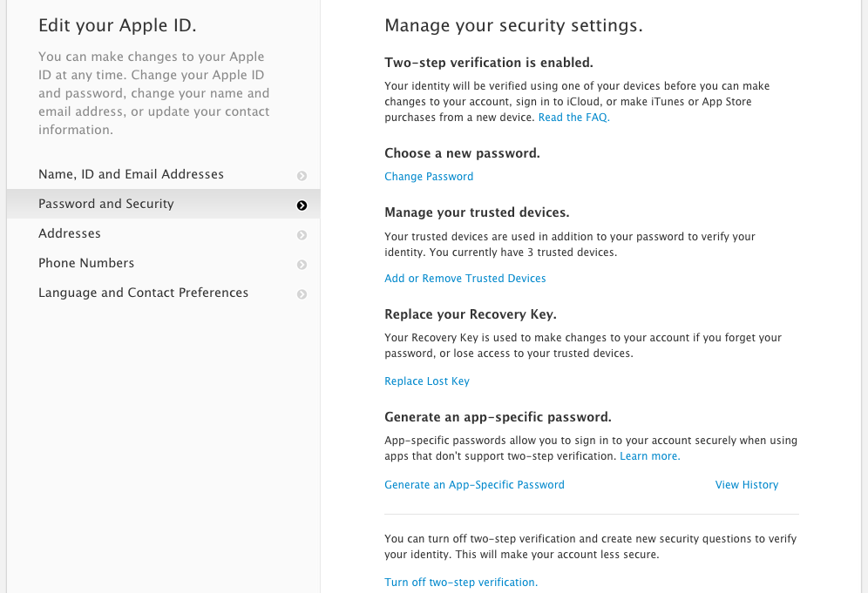Open Add or Remove Trusted Devices
The image size is (868, 593).
coord(465,279)
